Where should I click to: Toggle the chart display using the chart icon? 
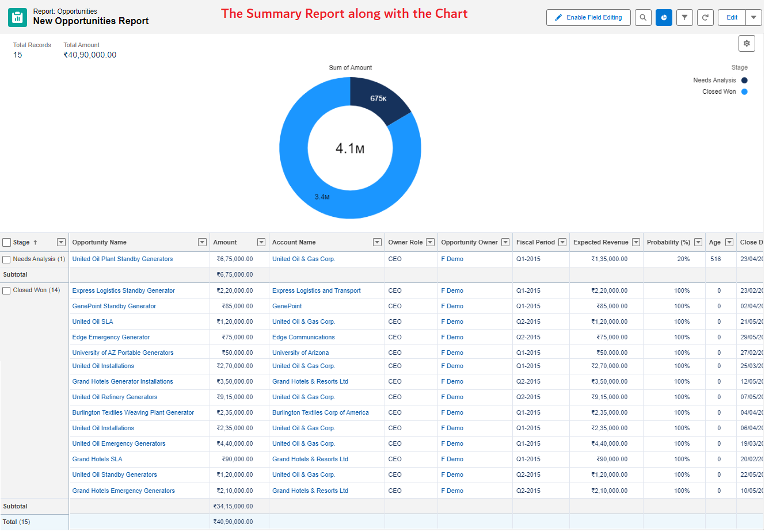(x=664, y=17)
